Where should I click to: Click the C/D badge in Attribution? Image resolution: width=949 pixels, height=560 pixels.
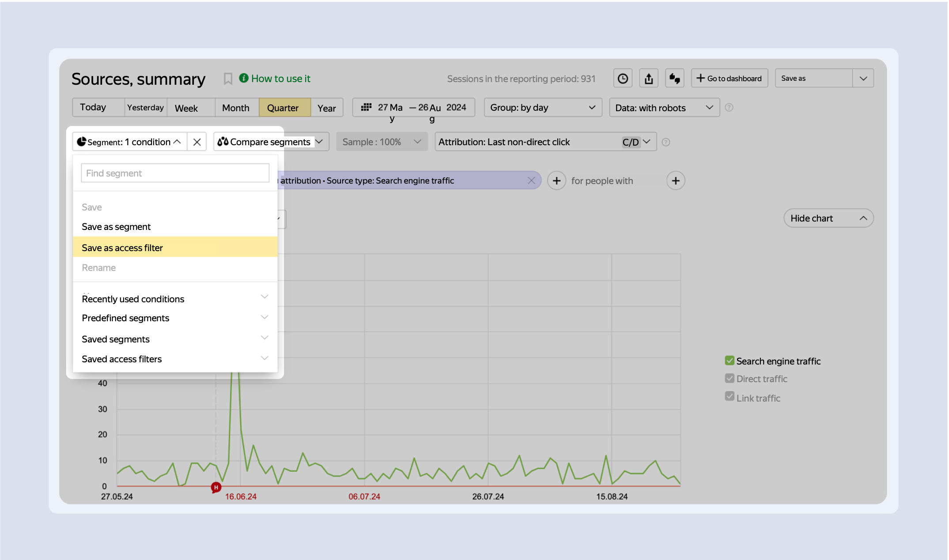[631, 142]
